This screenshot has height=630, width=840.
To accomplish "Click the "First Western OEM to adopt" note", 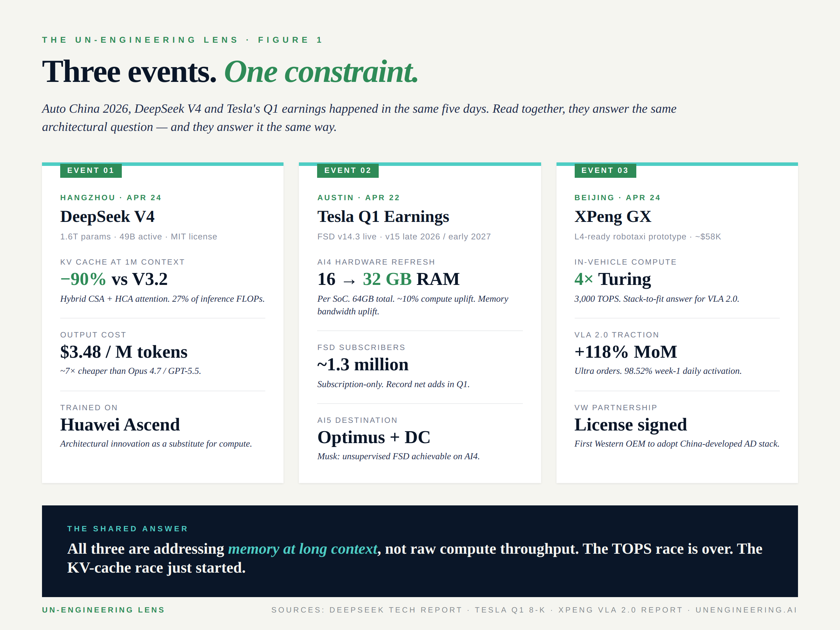I will [677, 444].
